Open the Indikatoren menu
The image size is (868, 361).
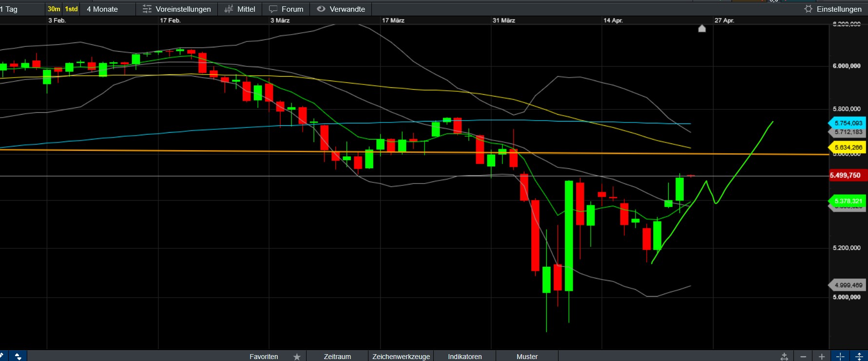(465, 357)
